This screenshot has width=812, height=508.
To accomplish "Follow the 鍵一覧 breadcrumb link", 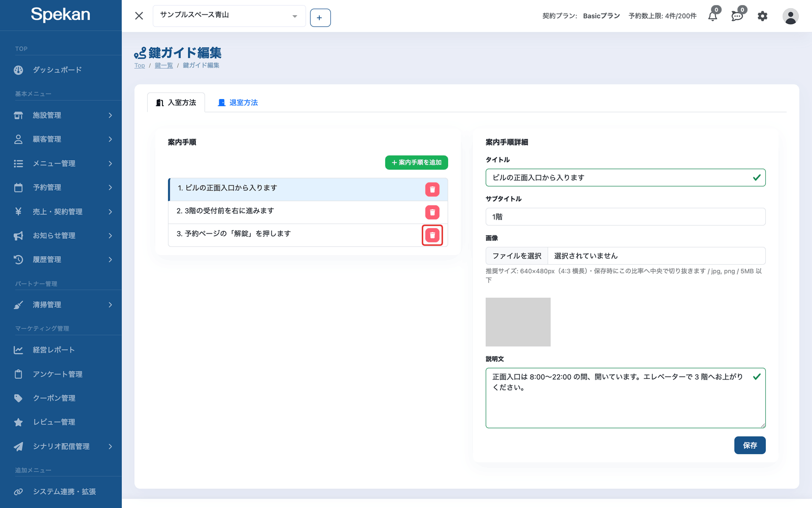I will (x=164, y=66).
